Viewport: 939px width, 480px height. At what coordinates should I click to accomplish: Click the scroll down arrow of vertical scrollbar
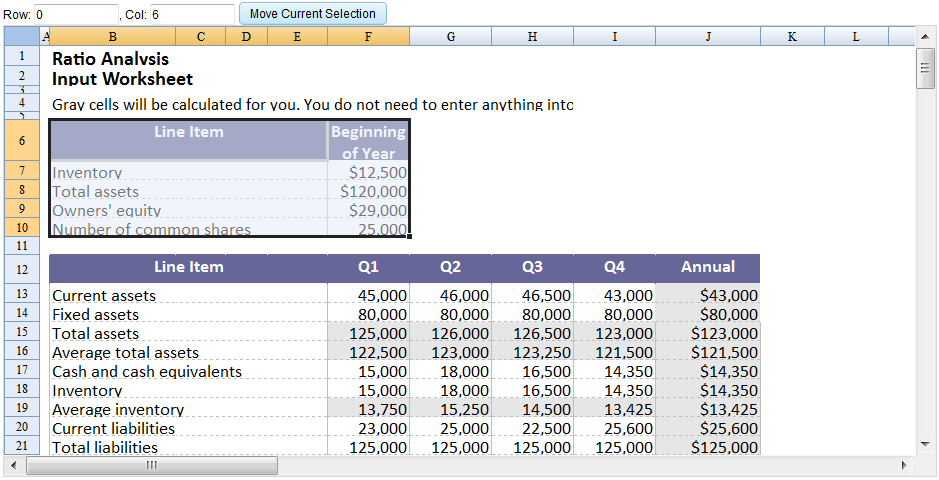pos(926,444)
